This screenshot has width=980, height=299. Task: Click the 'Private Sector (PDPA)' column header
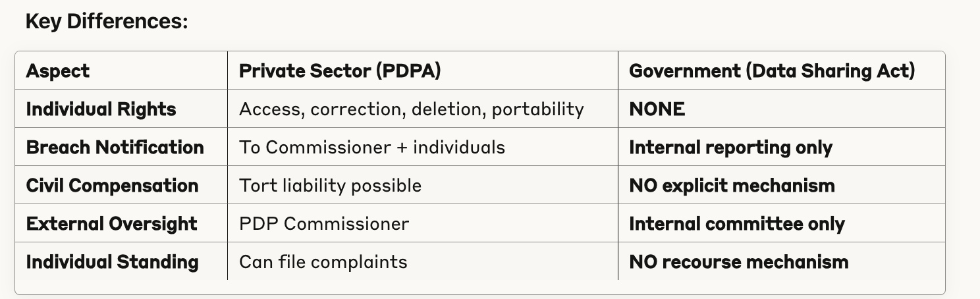coord(339,71)
